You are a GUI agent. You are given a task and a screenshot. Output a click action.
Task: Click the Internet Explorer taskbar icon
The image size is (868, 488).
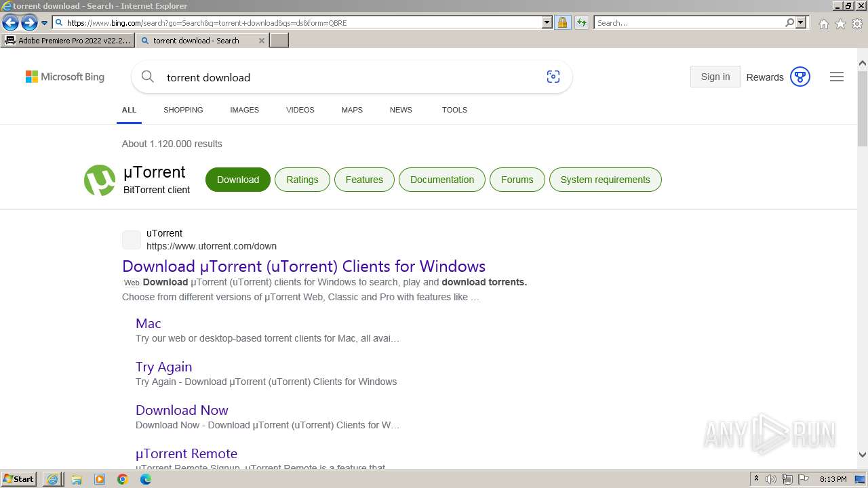coord(53,479)
